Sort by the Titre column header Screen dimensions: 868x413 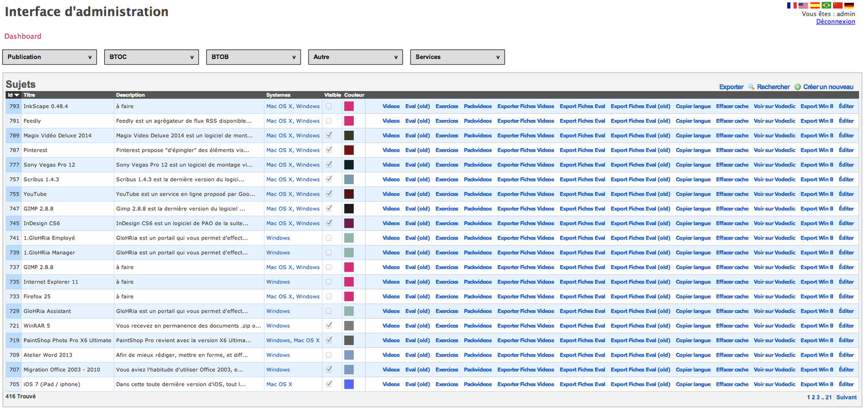[29, 95]
